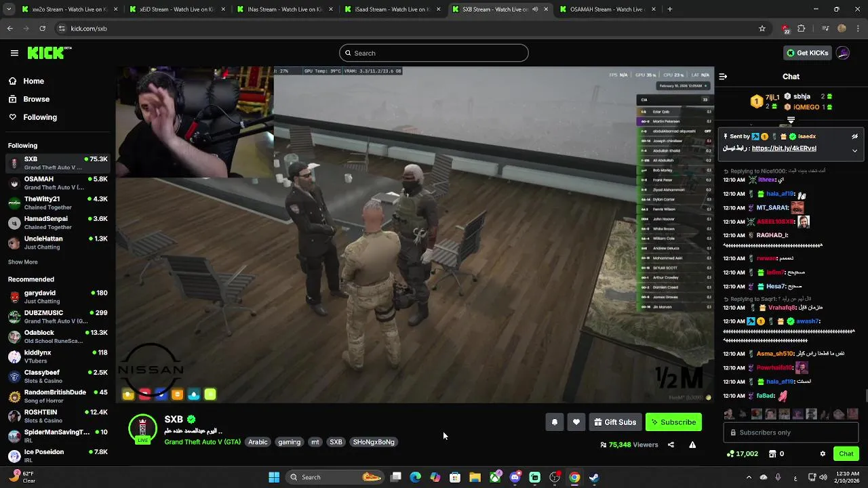Image resolution: width=868 pixels, height=488 pixels.
Task: Open Steam from the taskbar
Action: click(x=594, y=477)
